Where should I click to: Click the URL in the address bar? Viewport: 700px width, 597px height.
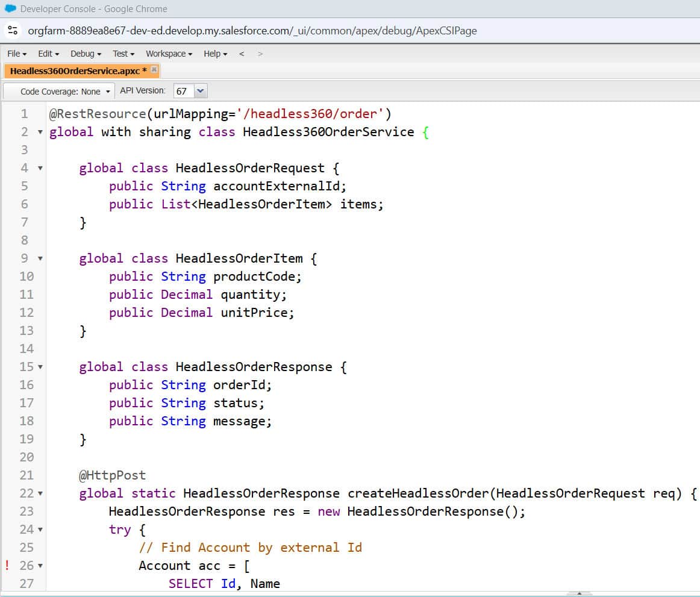pos(252,30)
